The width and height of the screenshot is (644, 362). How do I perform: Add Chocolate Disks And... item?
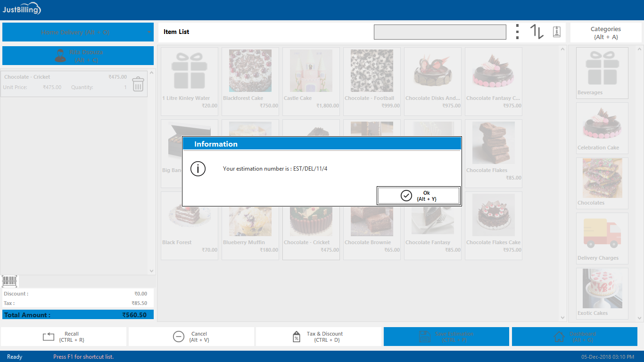433,81
